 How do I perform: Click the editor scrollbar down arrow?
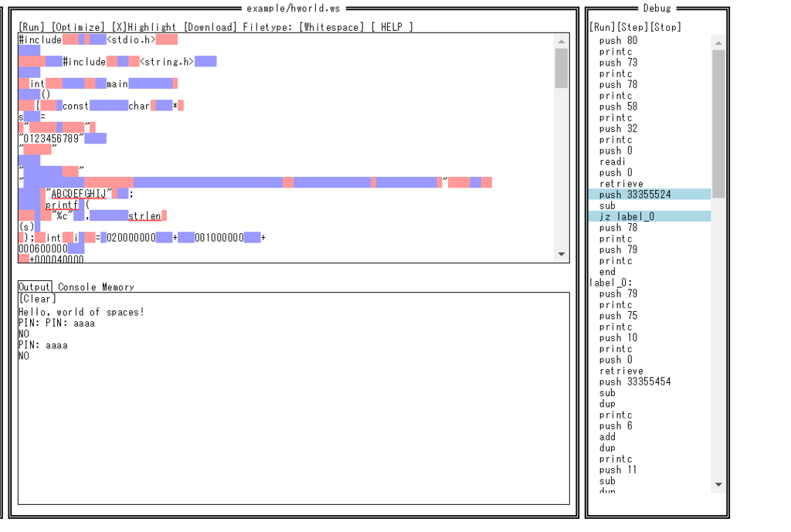[x=561, y=252]
